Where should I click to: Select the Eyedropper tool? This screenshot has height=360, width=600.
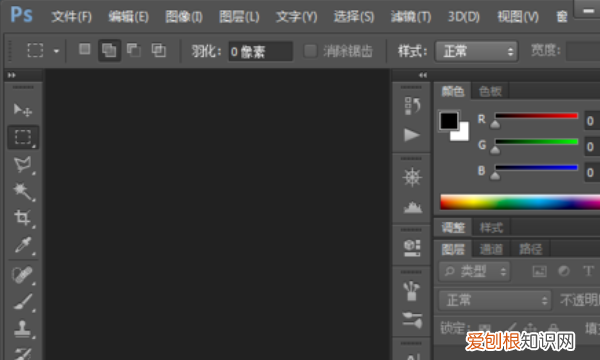[x=23, y=245]
